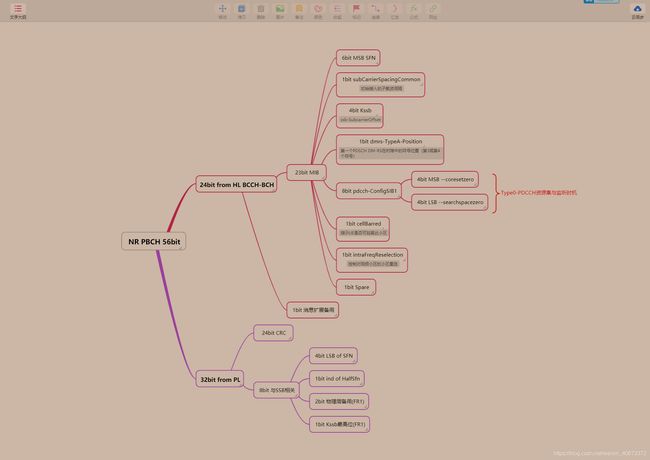Screen dimensions: 650x460
Task: Select the 1bit intraFreqReselection node
Action: click(372, 260)
